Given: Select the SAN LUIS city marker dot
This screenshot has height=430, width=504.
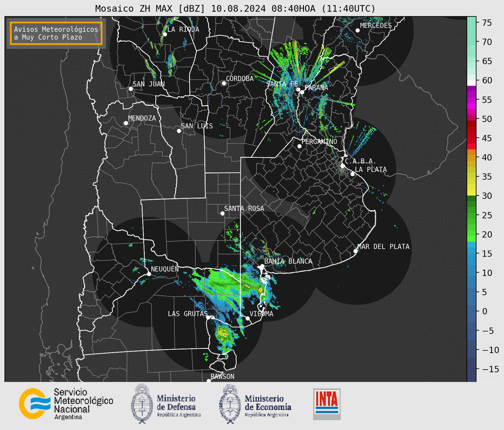Looking at the screenshot, I should 179,131.
